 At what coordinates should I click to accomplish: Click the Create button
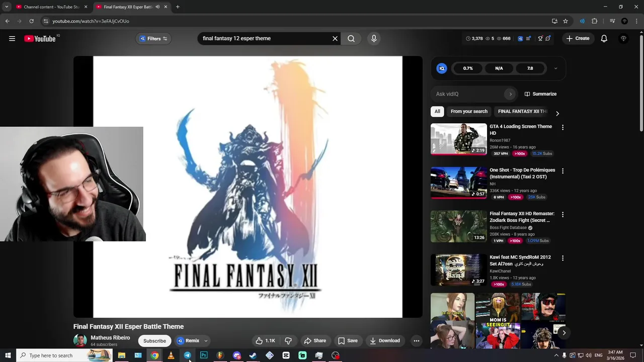(x=578, y=39)
